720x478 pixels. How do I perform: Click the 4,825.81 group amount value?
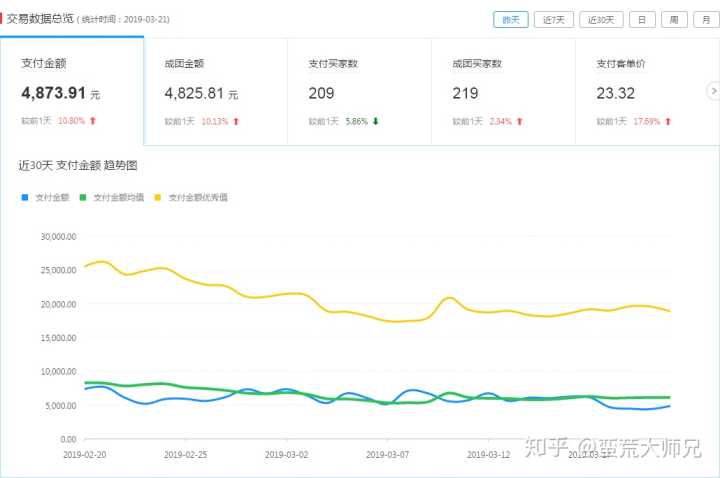[x=194, y=94]
